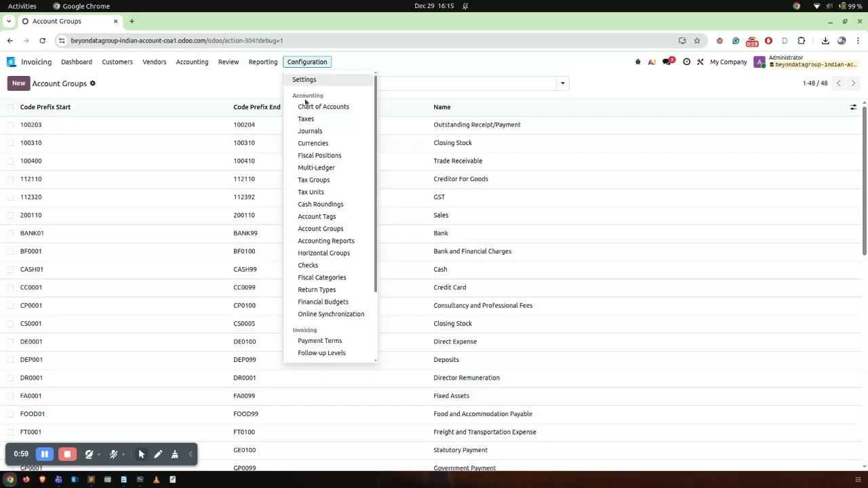Open the Reporting menu
Viewport: 868px width, 488px height.
click(x=262, y=62)
